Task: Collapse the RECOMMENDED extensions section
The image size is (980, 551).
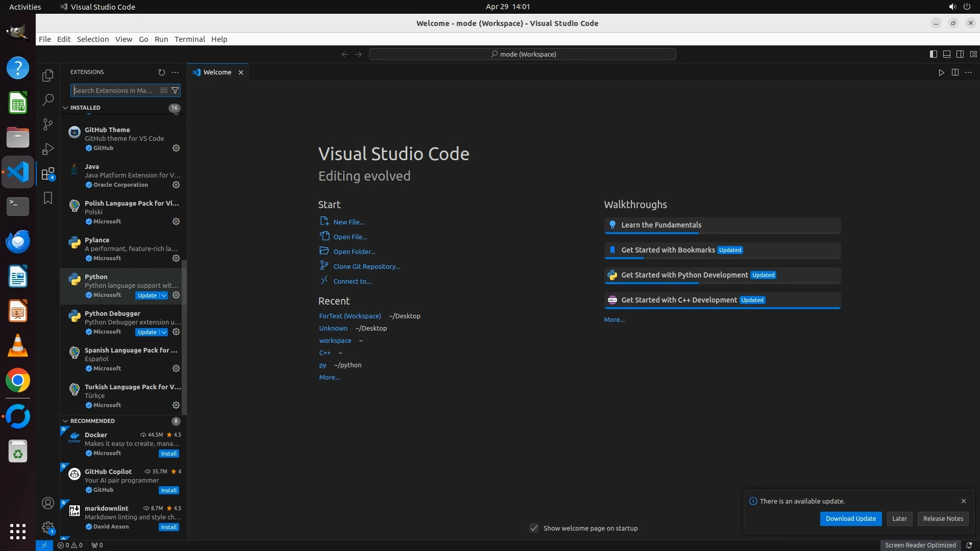Action: tap(65, 421)
